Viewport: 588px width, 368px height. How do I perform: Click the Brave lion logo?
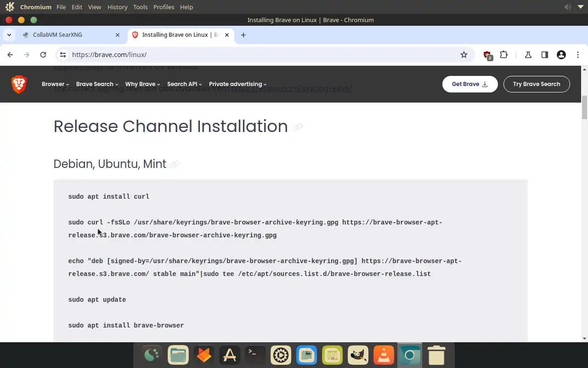point(19,84)
